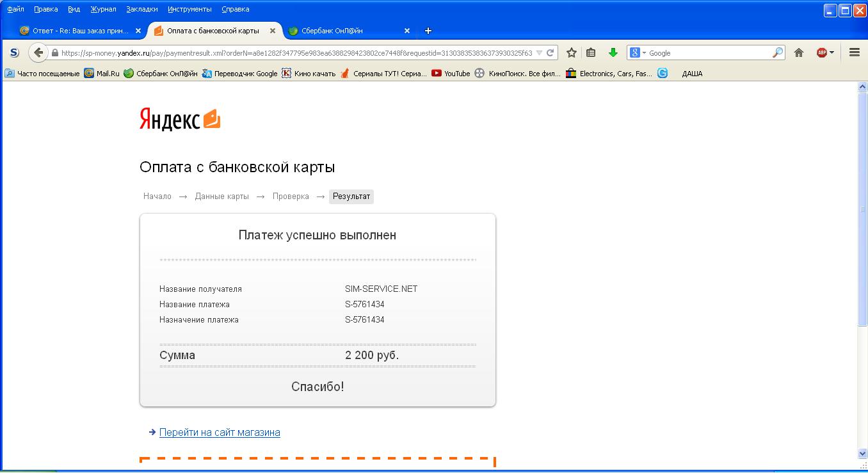Open the Переводчик Google bookmark

[239, 74]
